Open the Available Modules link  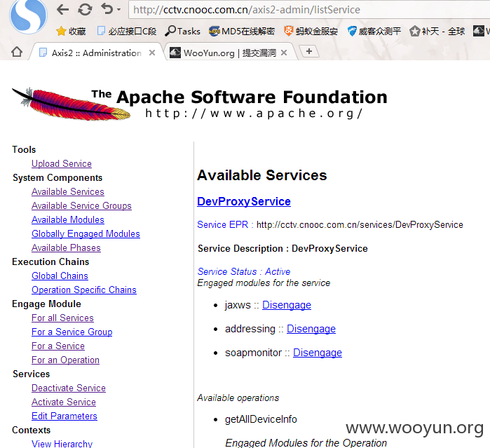click(68, 219)
